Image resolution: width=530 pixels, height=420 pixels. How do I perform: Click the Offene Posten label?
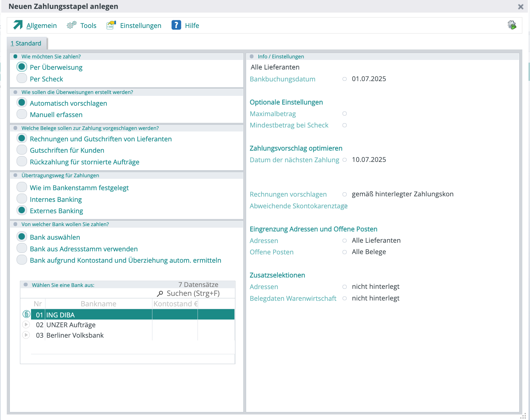tap(272, 252)
